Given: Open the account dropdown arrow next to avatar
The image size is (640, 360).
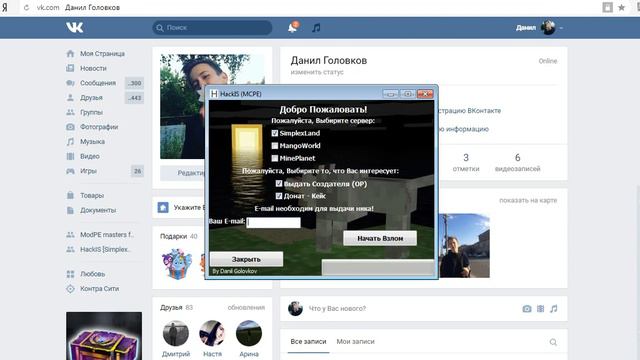Looking at the screenshot, I should 561,28.
